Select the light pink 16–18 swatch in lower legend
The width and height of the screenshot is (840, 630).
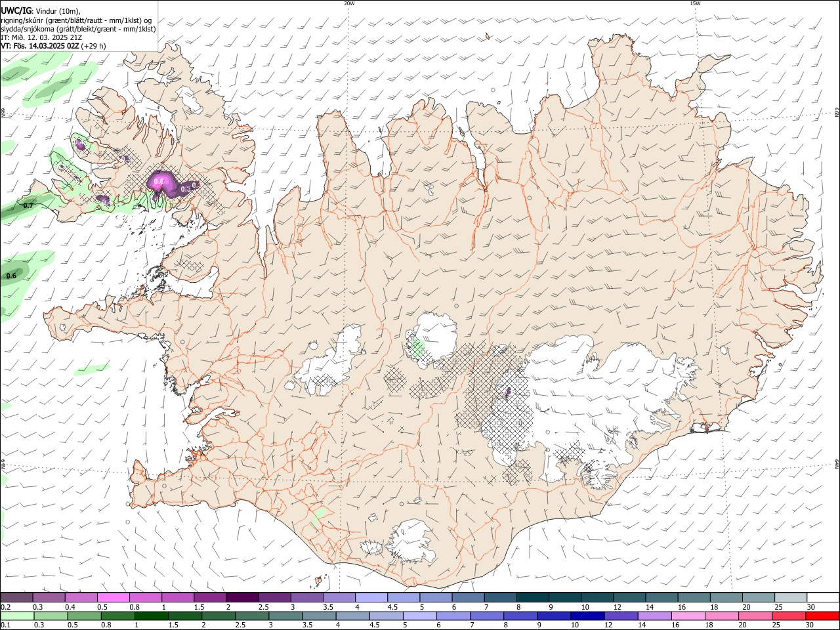coord(688,616)
